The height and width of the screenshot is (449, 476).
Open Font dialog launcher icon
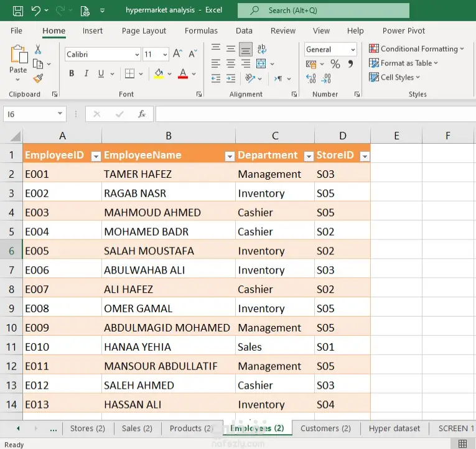[199, 95]
